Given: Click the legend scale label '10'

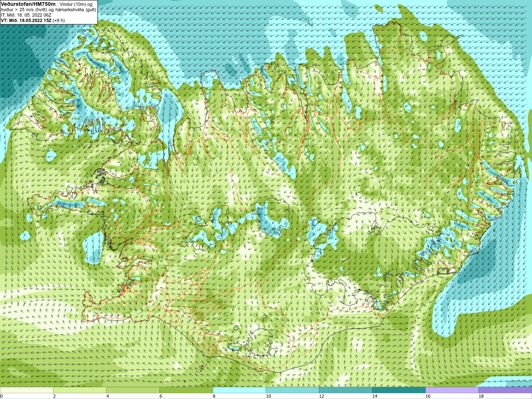Looking at the screenshot, I should pos(268,396).
